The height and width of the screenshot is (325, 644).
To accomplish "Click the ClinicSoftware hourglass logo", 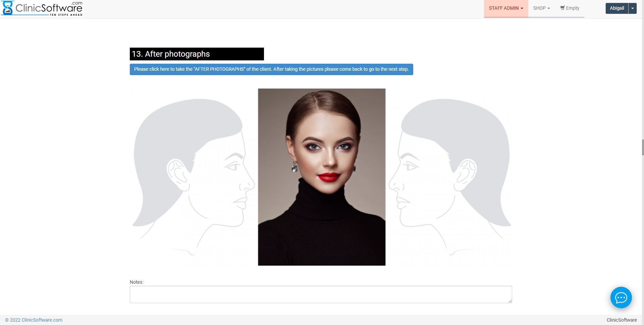I will click(x=7, y=8).
